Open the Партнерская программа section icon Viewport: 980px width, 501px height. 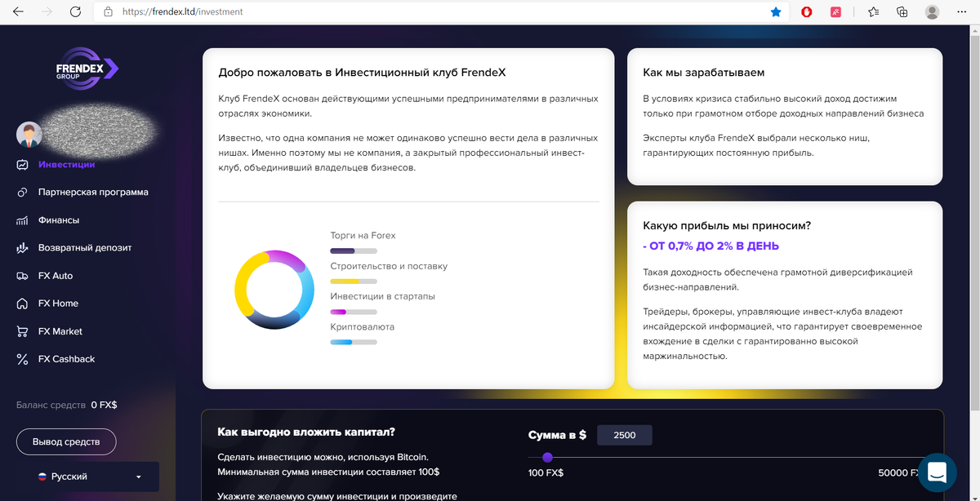pos(23,192)
